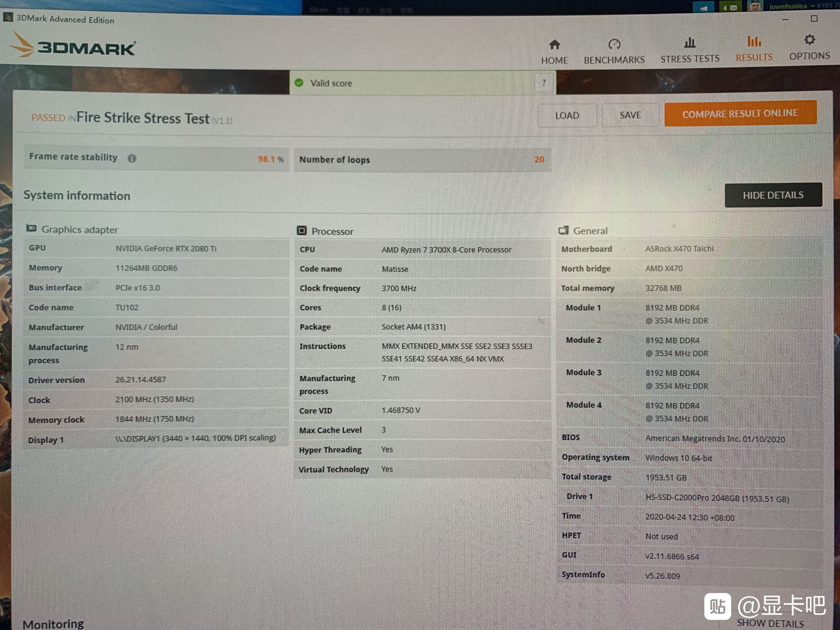Click the Results orange bars icon
This screenshot has height=630, width=840.
tap(754, 41)
